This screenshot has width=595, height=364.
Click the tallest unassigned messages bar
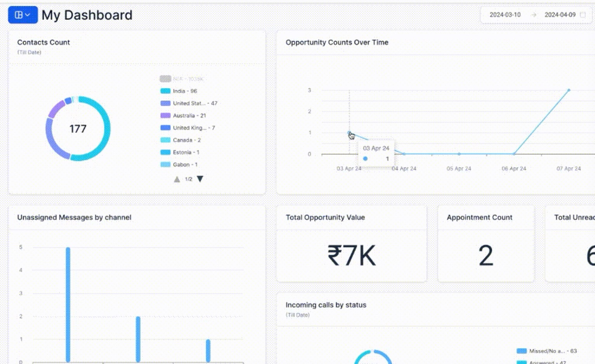coord(68,305)
